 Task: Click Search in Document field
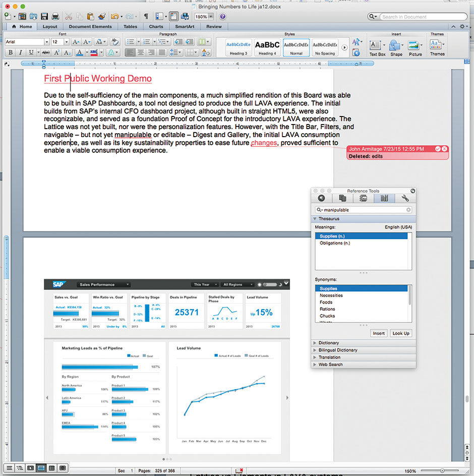pos(423,17)
